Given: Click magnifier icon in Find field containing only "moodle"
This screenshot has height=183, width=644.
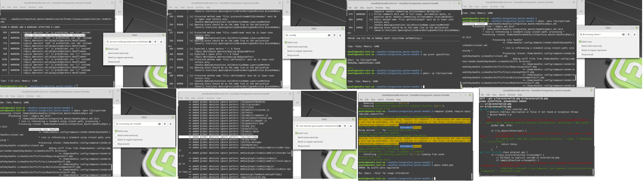Looking at the screenshot, I should coord(287,35).
